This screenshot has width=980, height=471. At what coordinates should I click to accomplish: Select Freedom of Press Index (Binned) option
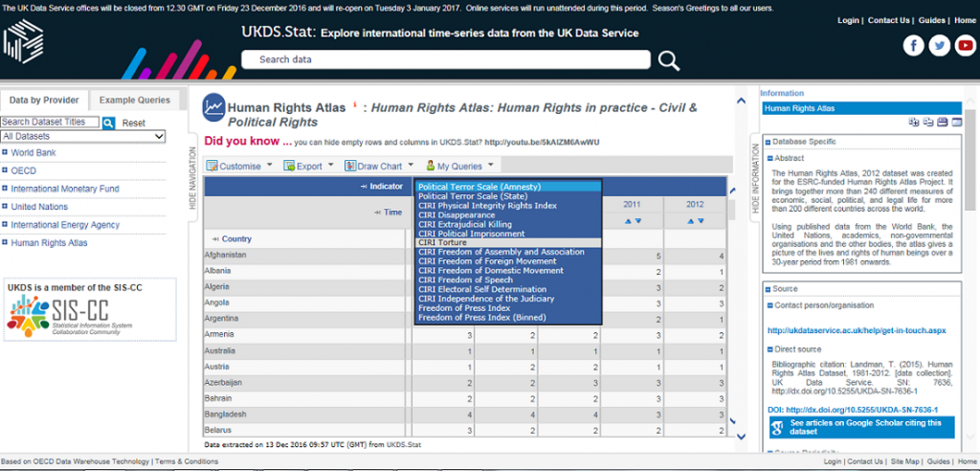pos(508,317)
